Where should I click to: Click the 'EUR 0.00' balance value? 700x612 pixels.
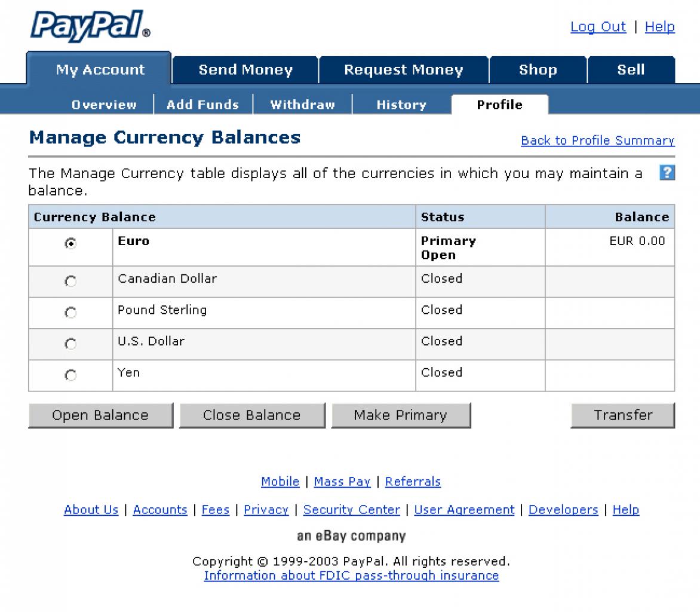click(x=637, y=241)
